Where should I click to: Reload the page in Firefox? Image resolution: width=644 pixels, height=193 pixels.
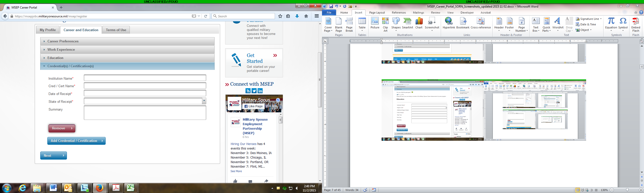206,16
